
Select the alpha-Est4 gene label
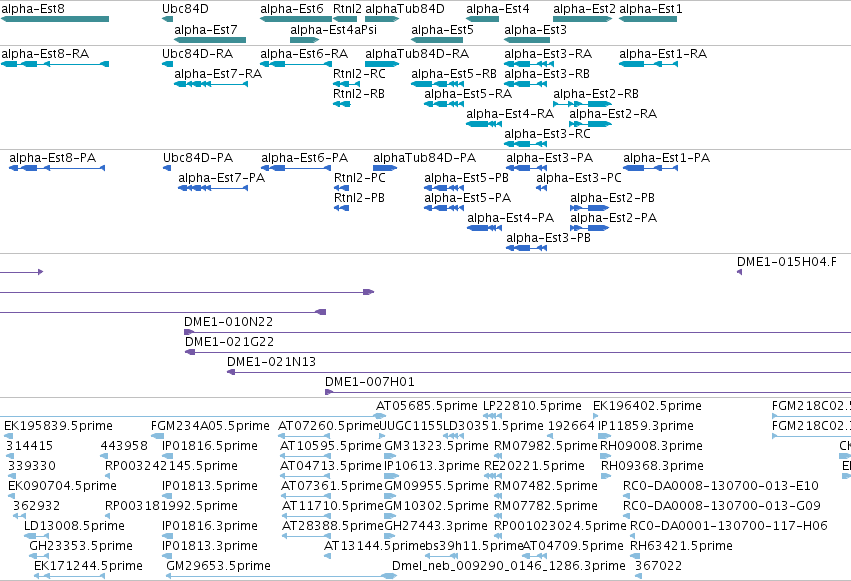(x=498, y=9)
